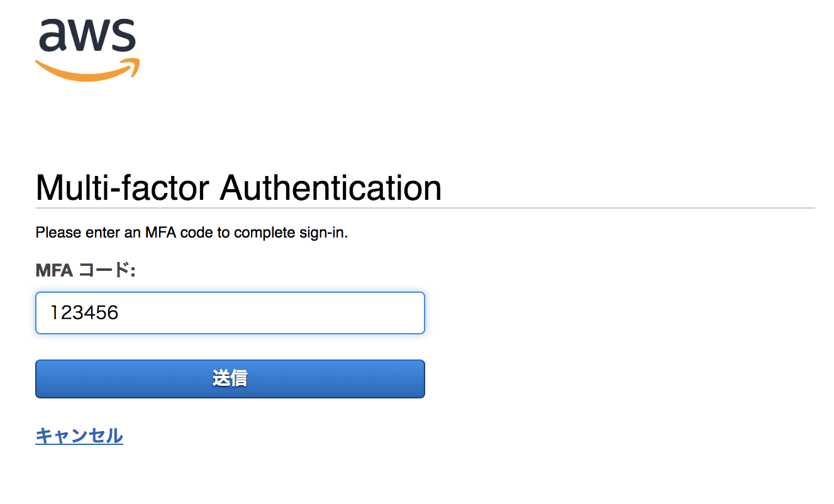The image size is (834, 504).
Task: Activate the cancel hyperlink below the button
Action: pyautogui.click(x=79, y=435)
